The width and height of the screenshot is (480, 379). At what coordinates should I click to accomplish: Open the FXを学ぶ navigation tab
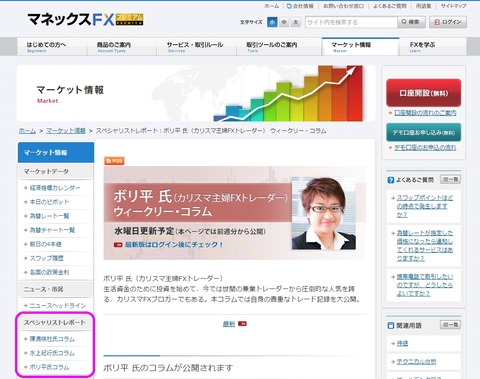(433, 46)
